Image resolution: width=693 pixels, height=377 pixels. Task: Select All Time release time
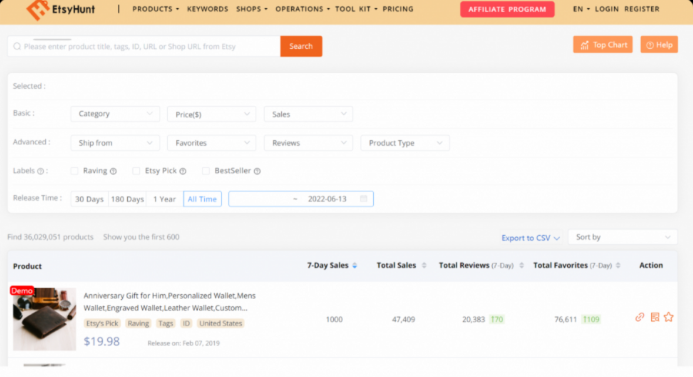point(202,199)
